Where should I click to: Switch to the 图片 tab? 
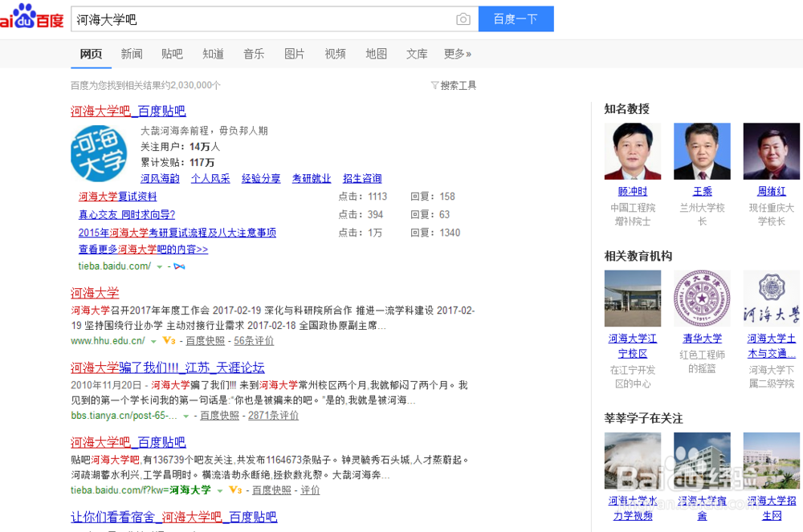(x=295, y=54)
